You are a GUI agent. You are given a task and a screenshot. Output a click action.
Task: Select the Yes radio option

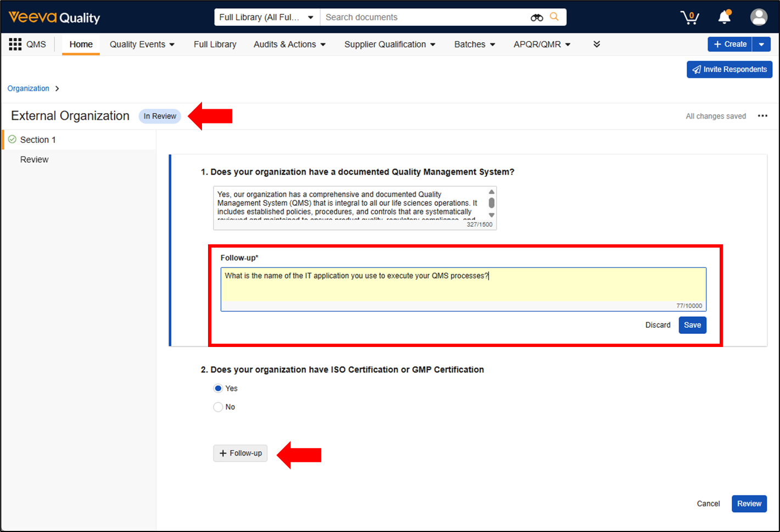[218, 388]
